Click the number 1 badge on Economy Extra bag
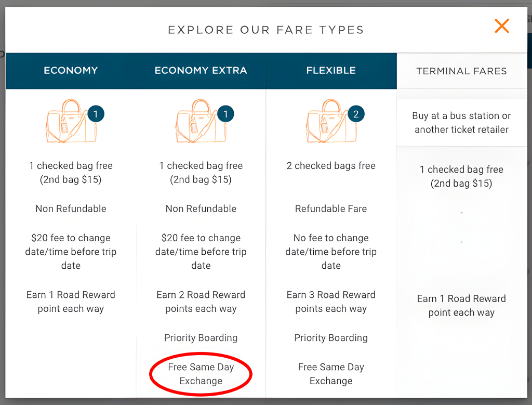 click(x=225, y=114)
